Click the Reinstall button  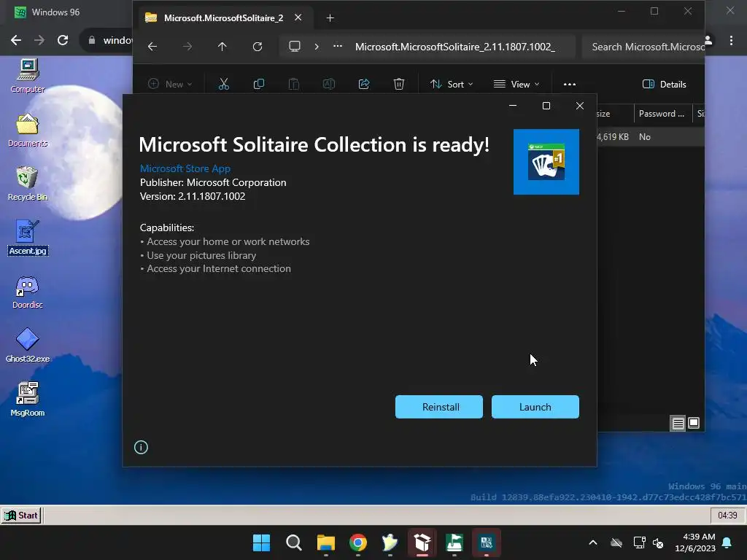tap(438, 407)
